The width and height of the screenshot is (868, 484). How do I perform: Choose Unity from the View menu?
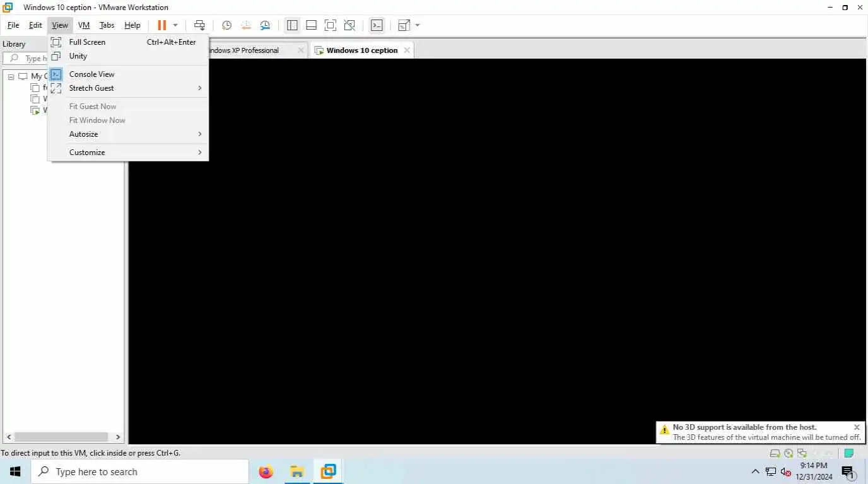pyautogui.click(x=128, y=56)
